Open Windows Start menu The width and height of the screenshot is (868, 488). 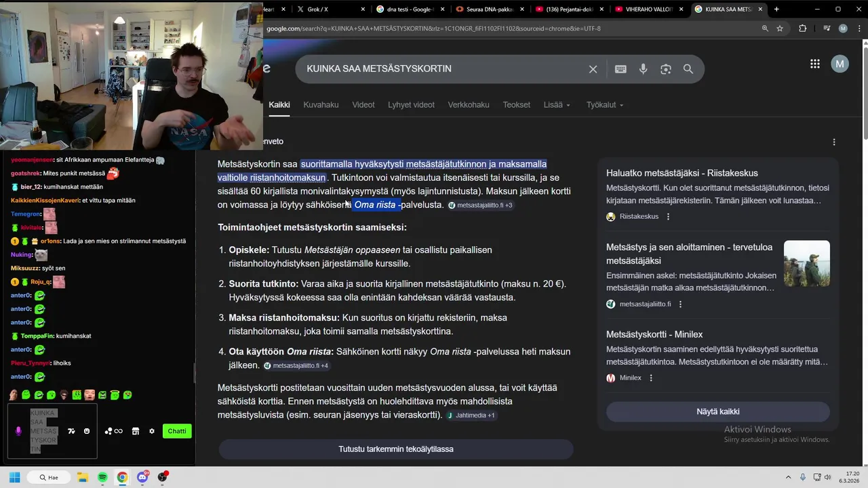[x=15, y=477]
